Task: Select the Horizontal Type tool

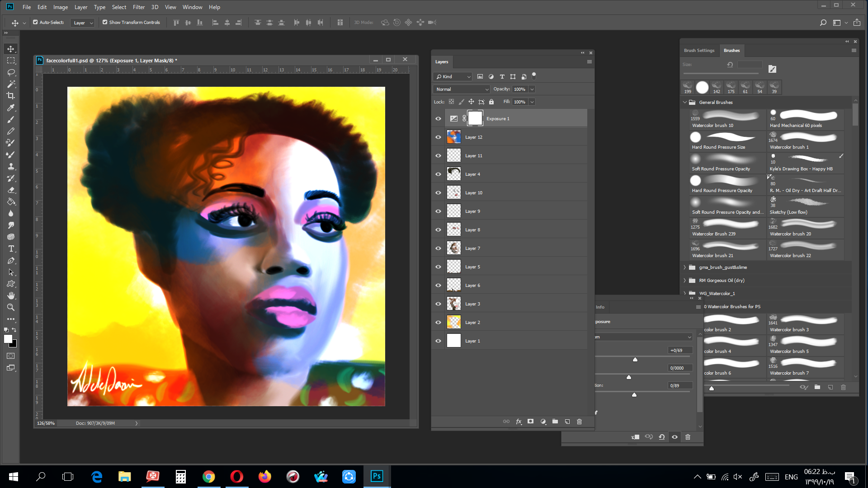Action: click(11, 249)
